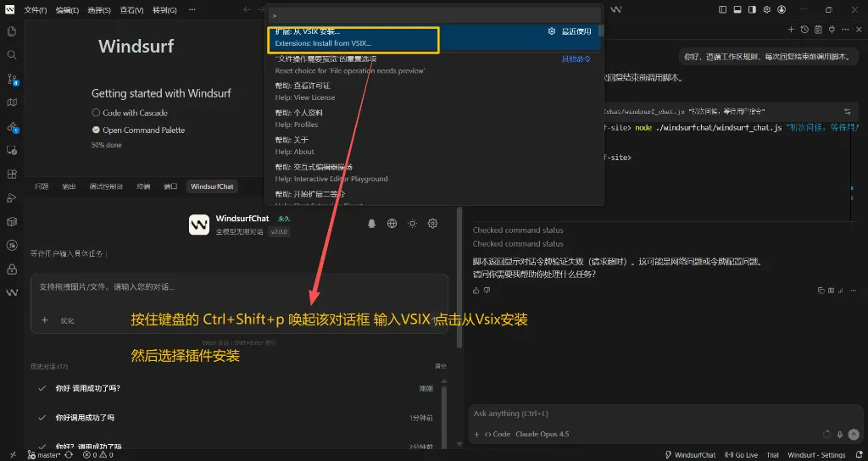Image resolution: width=868 pixels, height=461 pixels.
Task: Open the Search view in activity bar
Action: click(12, 55)
